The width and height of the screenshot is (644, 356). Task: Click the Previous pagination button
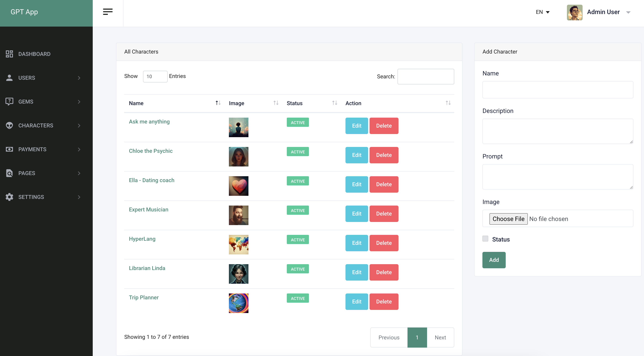point(389,337)
